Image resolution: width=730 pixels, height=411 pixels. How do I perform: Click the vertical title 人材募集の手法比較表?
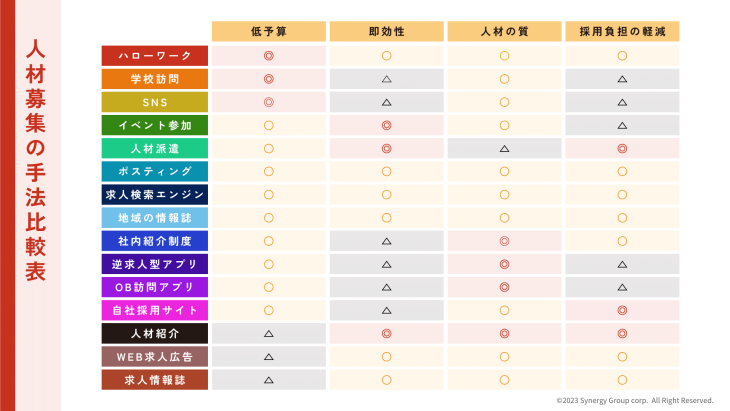coord(35,160)
